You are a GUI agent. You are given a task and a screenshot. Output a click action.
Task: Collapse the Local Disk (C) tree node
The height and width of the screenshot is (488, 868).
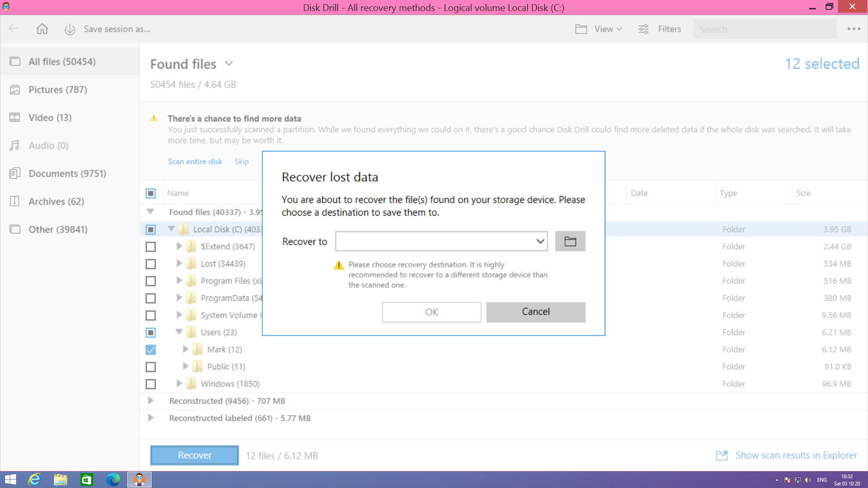click(x=171, y=229)
